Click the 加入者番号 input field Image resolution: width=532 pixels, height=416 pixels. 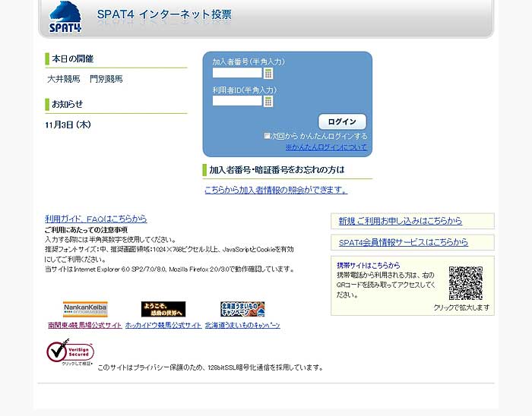[x=237, y=74]
